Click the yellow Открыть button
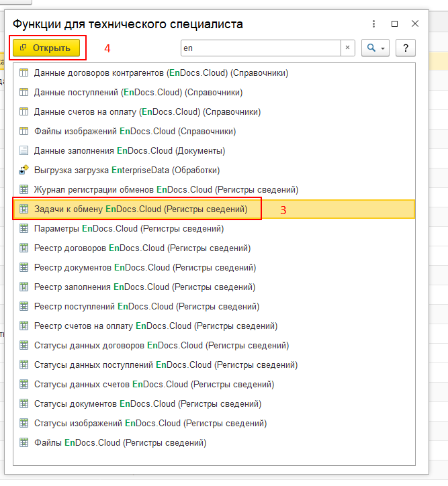Image resolution: width=448 pixels, height=486 pixels. coord(46,48)
